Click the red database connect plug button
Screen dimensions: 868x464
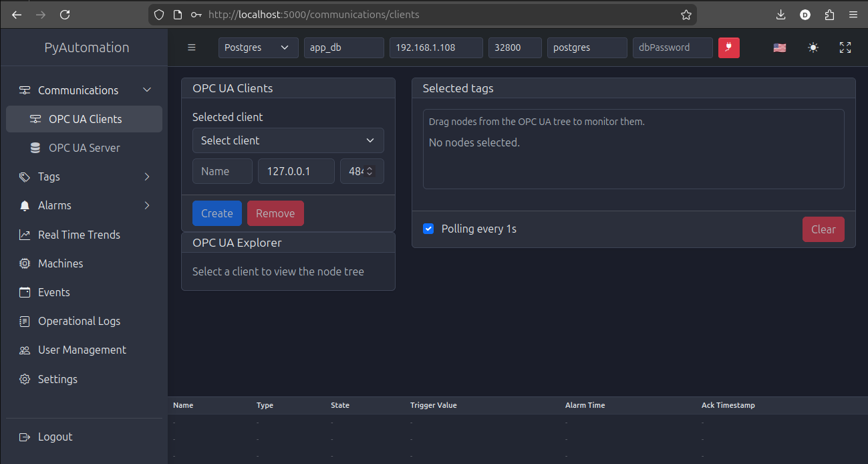click(729, 47)
